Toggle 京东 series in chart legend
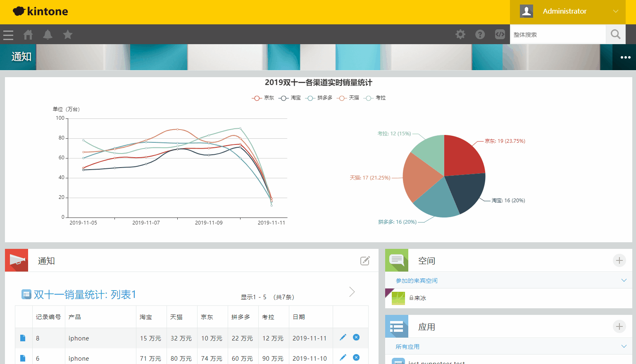This screenshot has width=636, height=364. click(x=263, y=98)
